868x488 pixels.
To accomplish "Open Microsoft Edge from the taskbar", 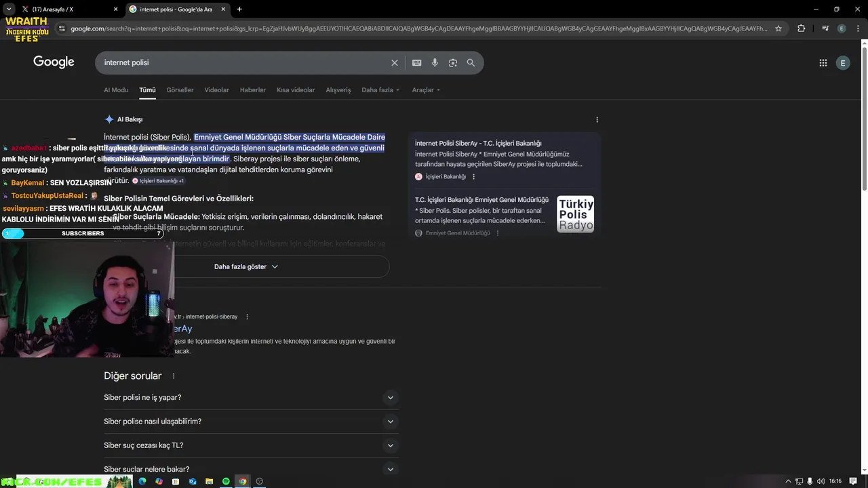I will pos(142,481).
